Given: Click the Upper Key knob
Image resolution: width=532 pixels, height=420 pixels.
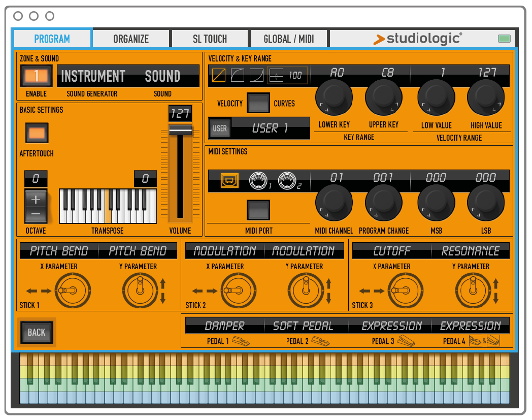Looking at the screenshot, I should click(384, 98).
